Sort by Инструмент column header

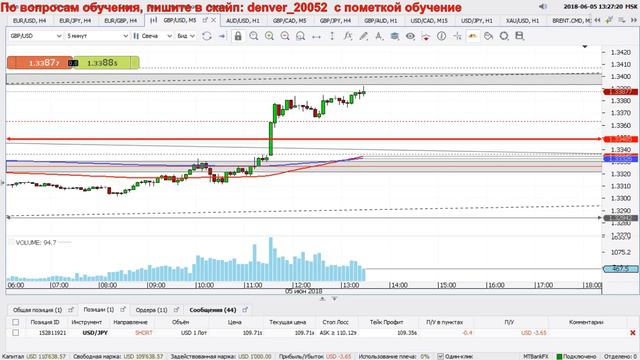pos(87,322)
